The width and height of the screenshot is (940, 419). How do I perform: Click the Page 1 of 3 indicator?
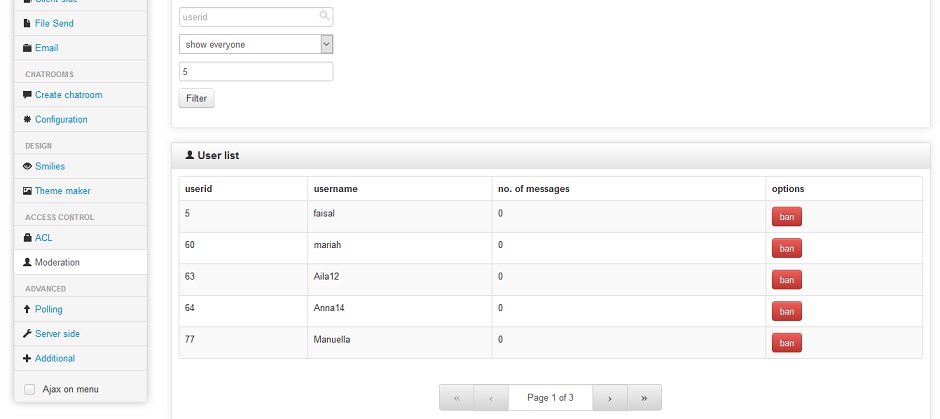pos(550,398)
